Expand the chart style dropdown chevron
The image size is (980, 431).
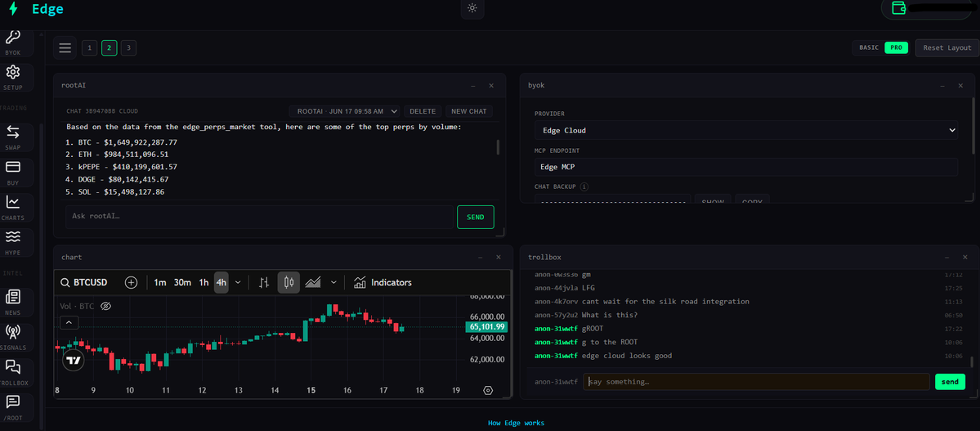point(333,283)
